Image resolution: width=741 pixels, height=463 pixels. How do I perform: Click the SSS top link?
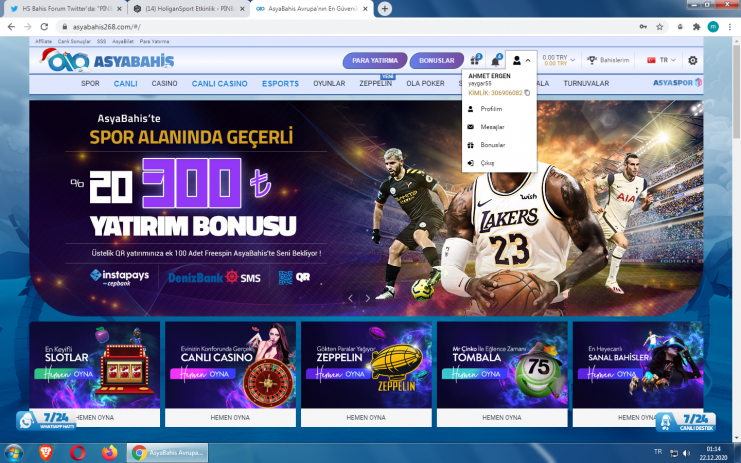101,41
